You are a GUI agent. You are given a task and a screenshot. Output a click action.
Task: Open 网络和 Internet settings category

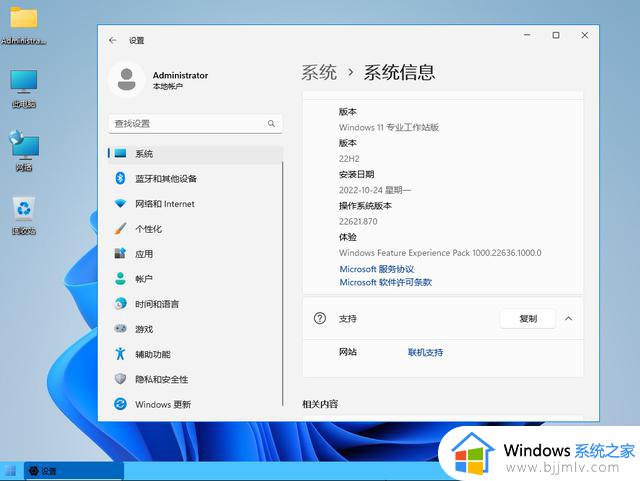[x=196, y=203]
